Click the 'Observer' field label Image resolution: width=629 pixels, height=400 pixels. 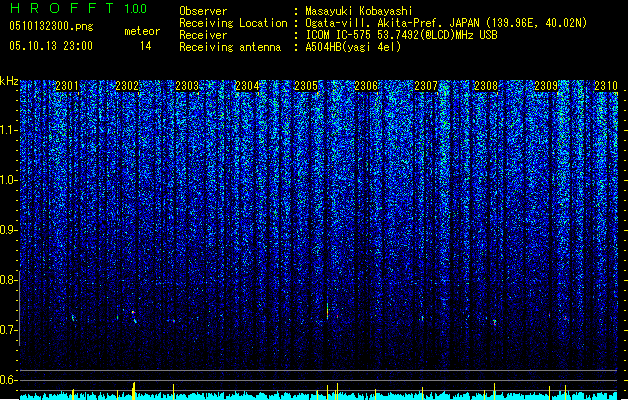point(203,11)
